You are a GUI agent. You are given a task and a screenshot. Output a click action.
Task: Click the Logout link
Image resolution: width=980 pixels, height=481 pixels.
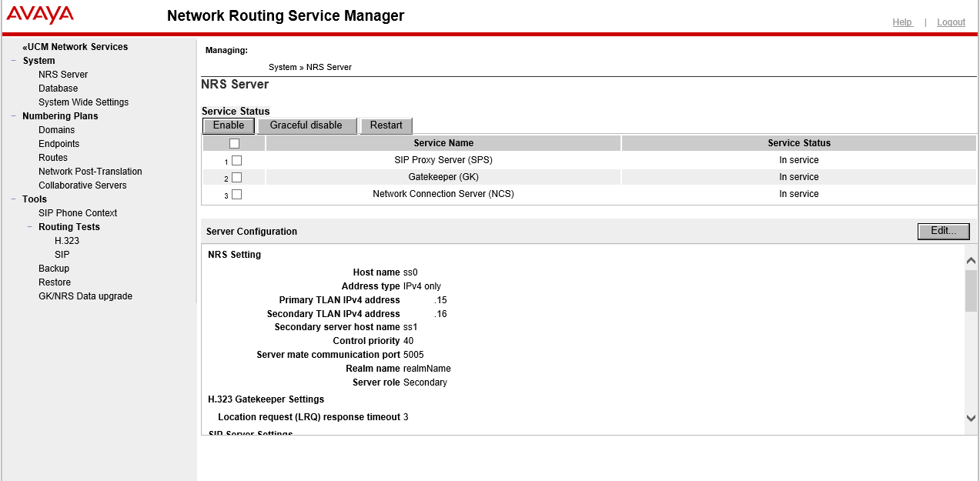(951, 22)
